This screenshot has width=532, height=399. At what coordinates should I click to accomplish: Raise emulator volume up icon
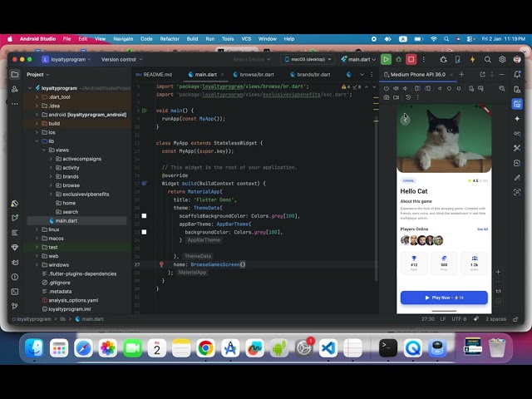point(396,89)
